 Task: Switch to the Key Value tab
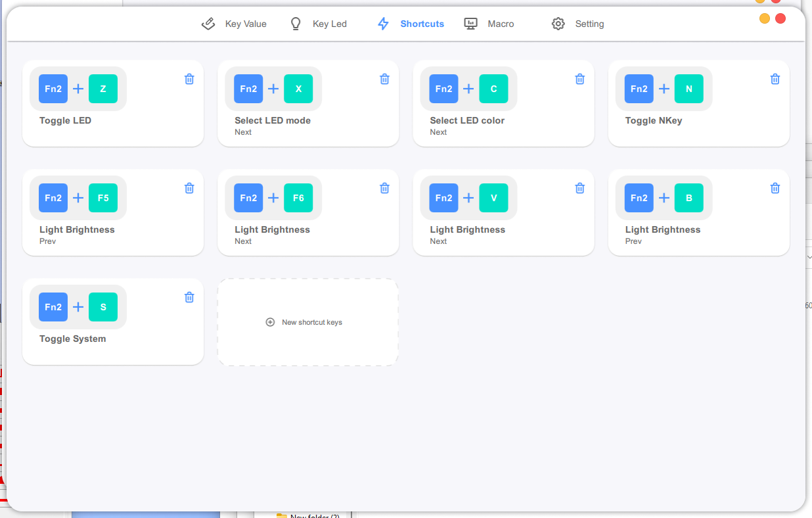coord(234,24)
